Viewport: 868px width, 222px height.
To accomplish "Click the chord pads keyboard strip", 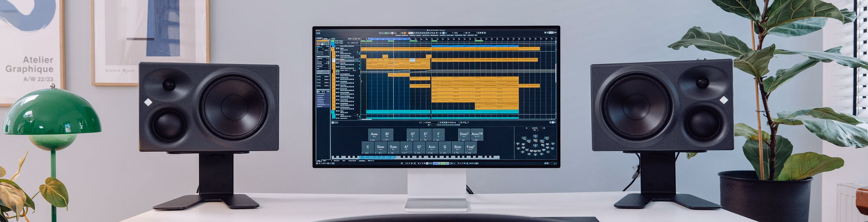I will tap(415, 157).
